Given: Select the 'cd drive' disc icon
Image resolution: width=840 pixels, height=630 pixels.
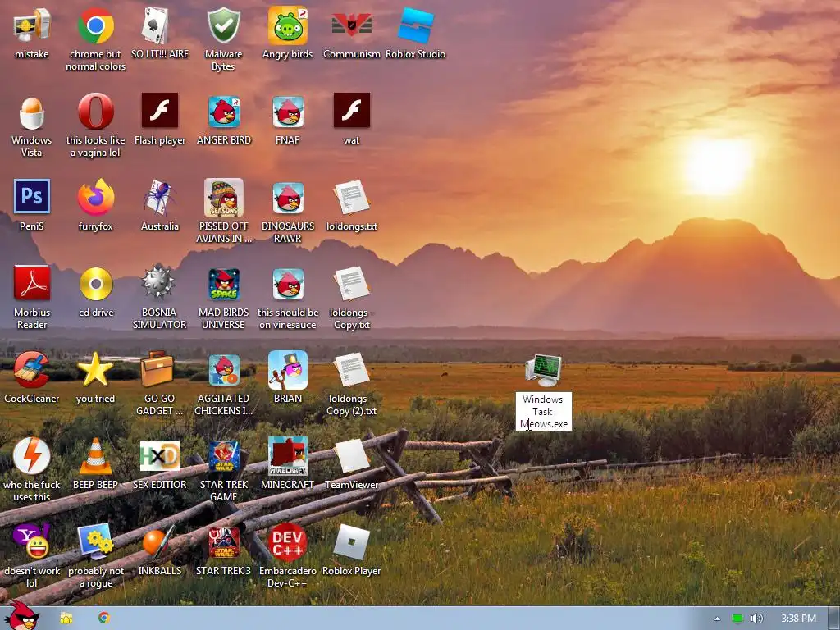Looking at the screenshot, I should point(96,283).
